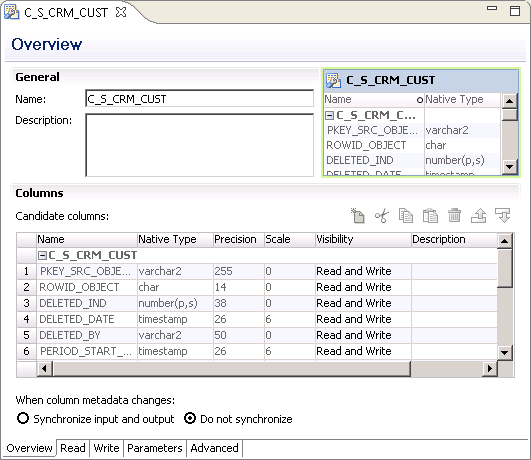The width and height of the screenshot is (531, 460).
Task: Click columns table scroll left arrow
Action: pos(44,368)
